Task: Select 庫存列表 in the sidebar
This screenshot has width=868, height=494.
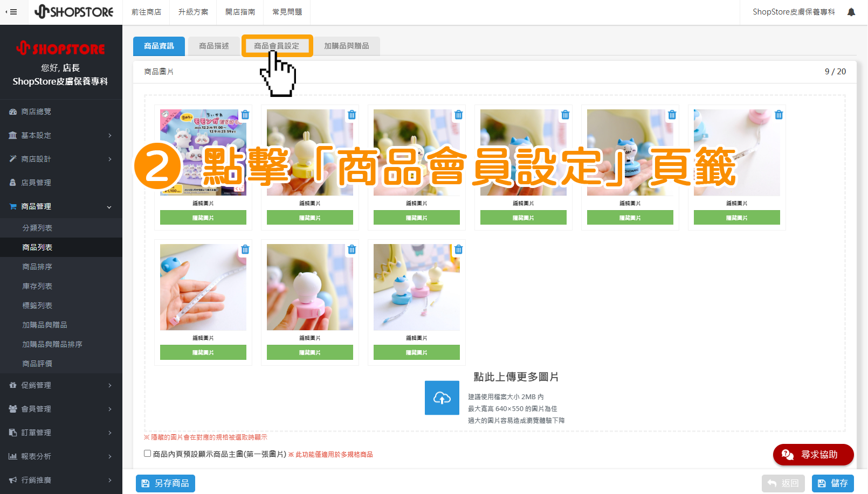Action: click(37, 286)
